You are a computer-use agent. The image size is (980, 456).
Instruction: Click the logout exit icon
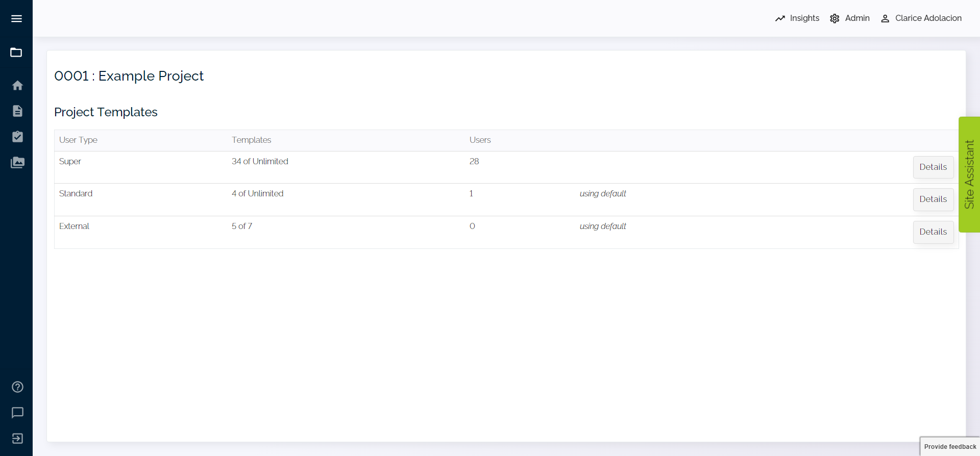[17, 439]
